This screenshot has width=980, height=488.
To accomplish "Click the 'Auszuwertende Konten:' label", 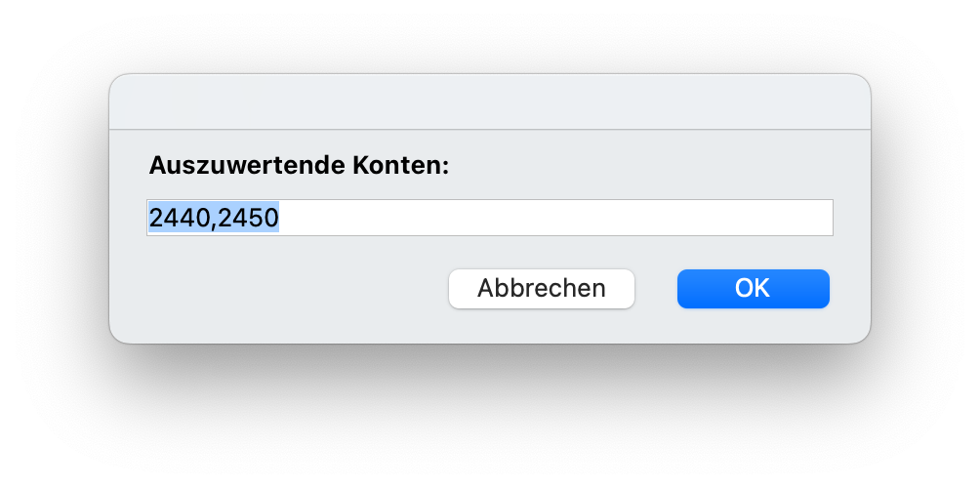I will [299, 166].
